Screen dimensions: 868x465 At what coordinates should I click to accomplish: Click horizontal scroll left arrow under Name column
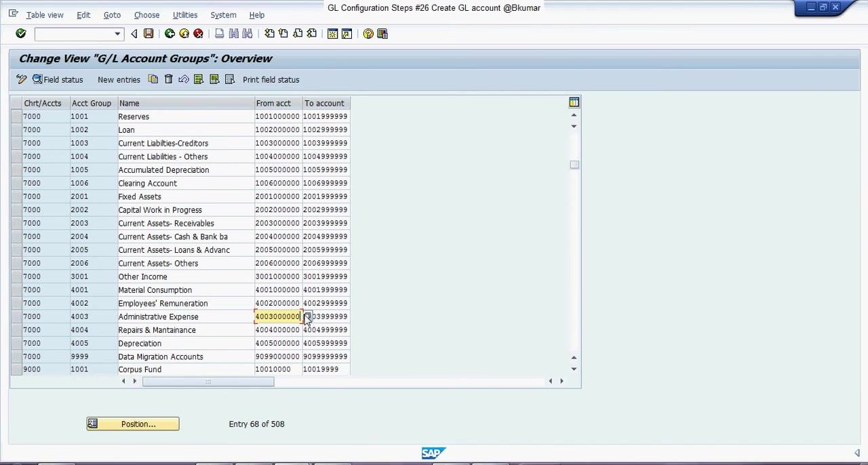[123, 381]
